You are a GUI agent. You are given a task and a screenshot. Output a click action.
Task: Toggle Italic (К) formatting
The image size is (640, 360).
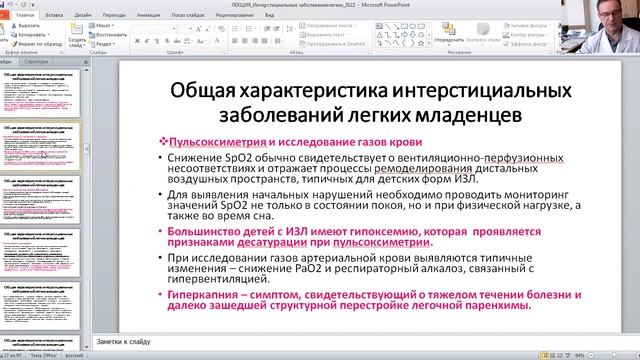click(147, 41)
